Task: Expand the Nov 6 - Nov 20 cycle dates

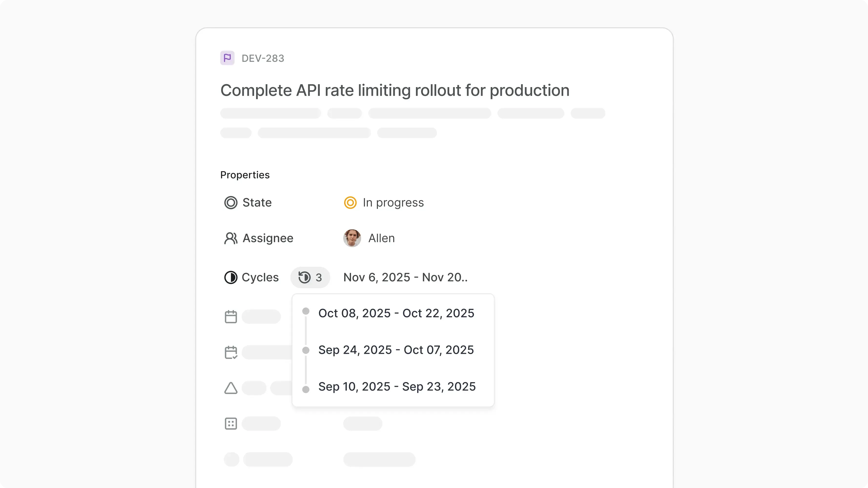Action: (x=405, y=277)
